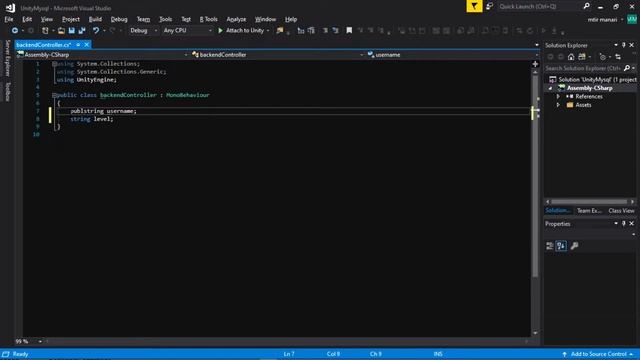Click the editor split window plus icon
The width and height of the screenshot is (640, 360).
click(535, 64)
